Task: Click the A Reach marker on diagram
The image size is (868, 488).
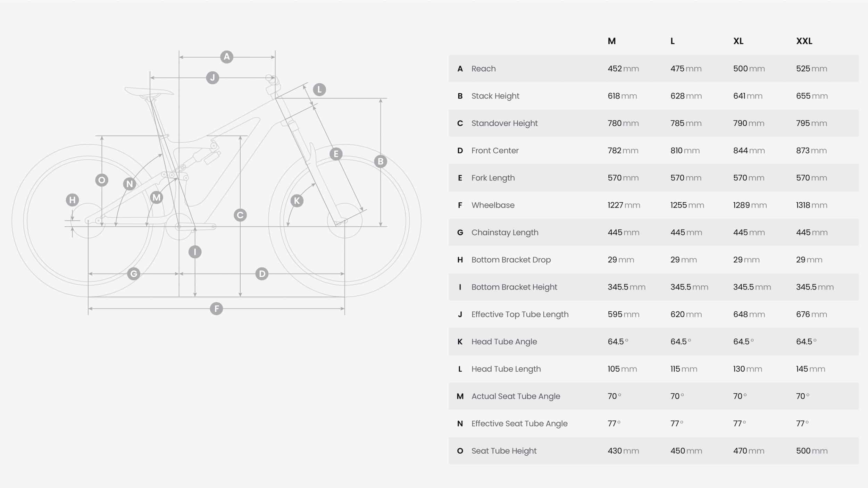Action: (227, 57)
